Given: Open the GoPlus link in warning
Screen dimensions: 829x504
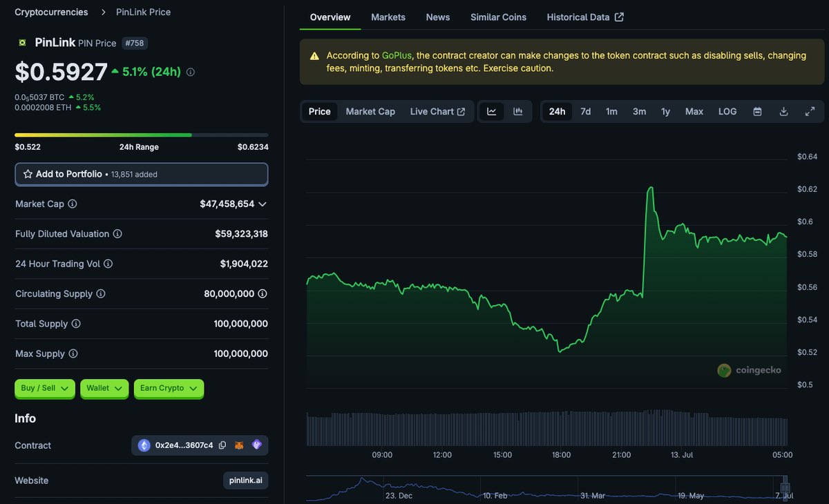Looking at the screenshot, I should (397, 55).
